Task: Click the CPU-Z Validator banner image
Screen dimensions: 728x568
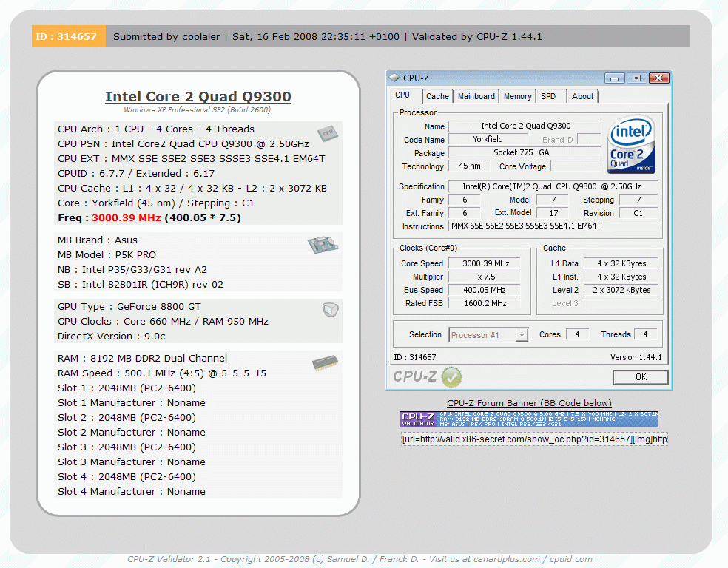Action: (x=529, y=419)
